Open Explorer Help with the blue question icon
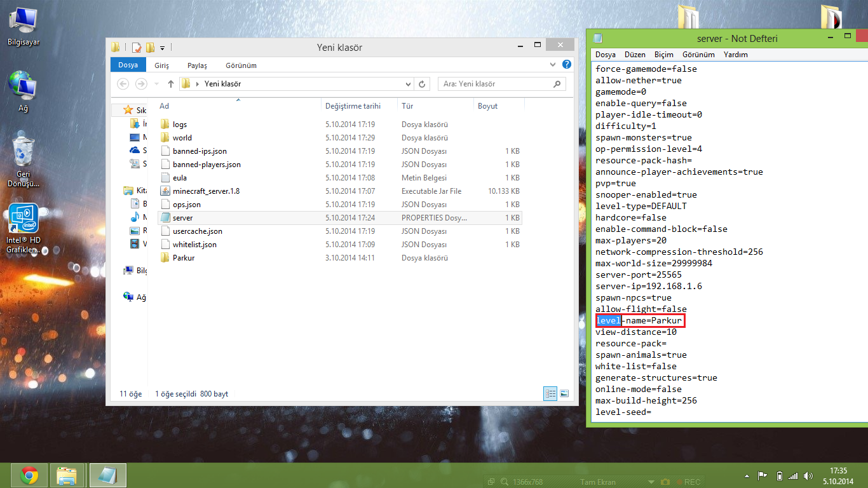868x488 pixels. pos(567,65)
